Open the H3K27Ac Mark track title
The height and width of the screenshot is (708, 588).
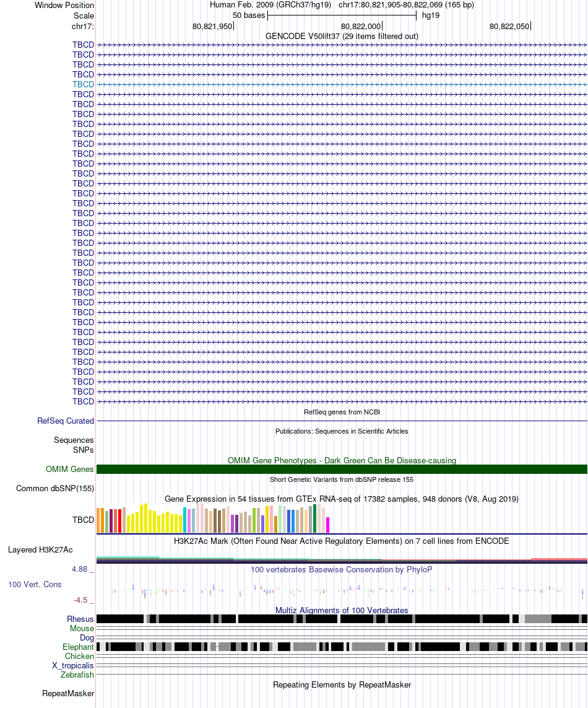[x=342, y=541]
